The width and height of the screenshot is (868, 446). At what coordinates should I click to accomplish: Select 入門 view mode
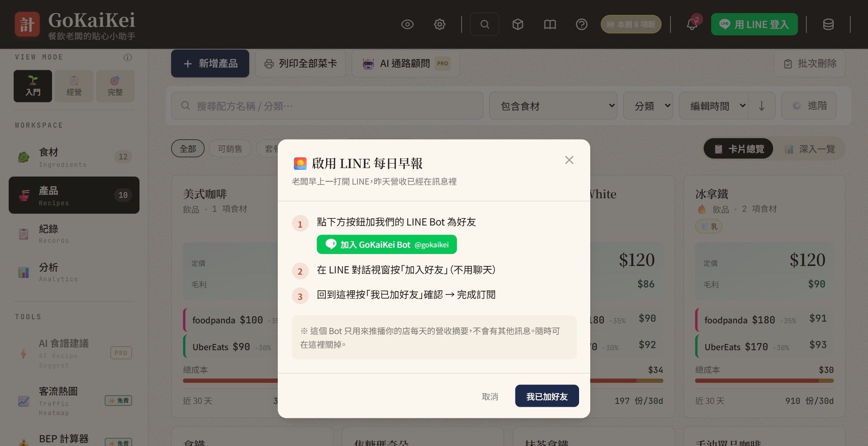coord(33,86)
